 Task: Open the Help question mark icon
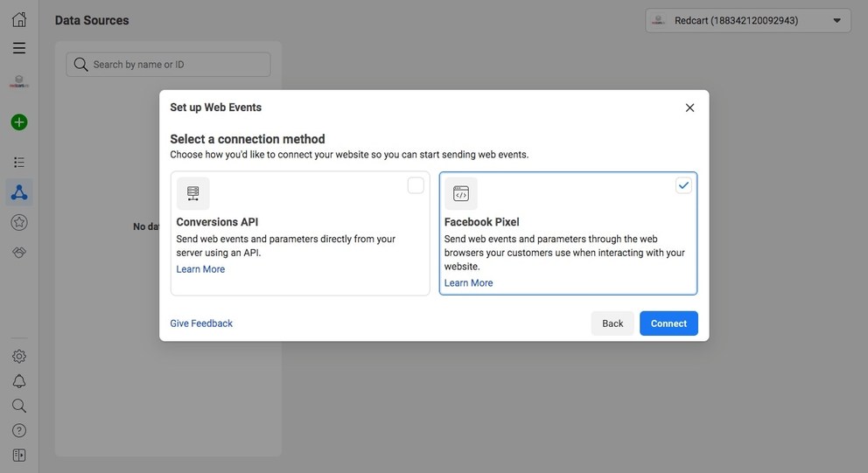click(x=19, y=430)
